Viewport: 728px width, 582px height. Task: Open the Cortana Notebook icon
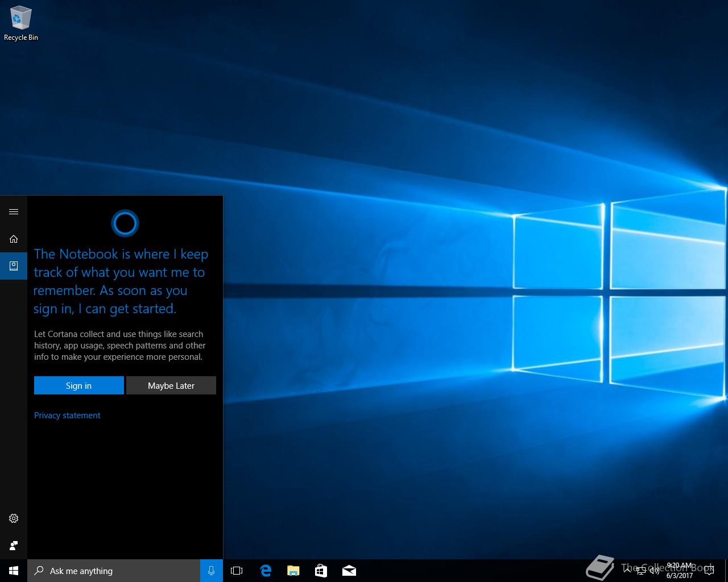click(x=14, y=266)
